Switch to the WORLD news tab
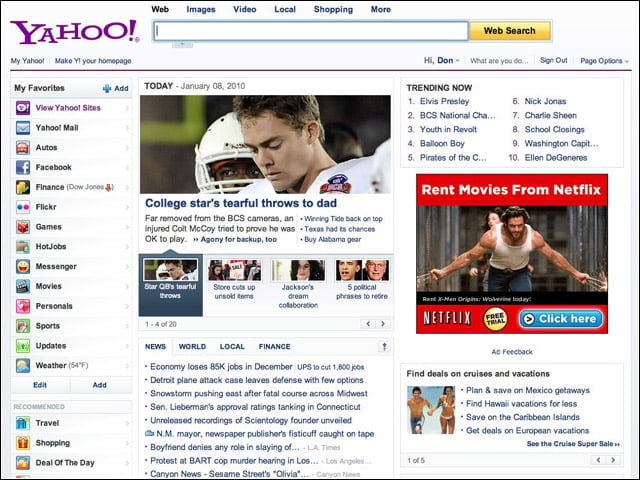This screenshot has height=480, width=640. click(192, 347)
